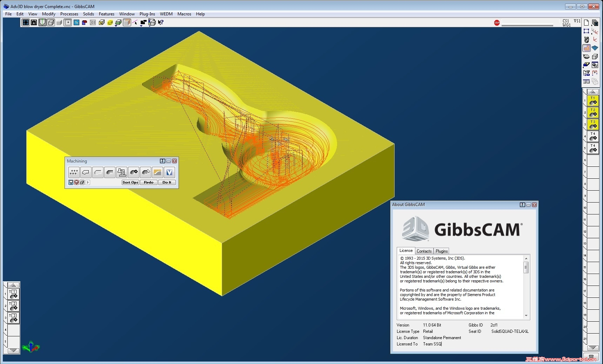Click the CAM machining palette icon
The image size is (603, 364).
[586, 48]
